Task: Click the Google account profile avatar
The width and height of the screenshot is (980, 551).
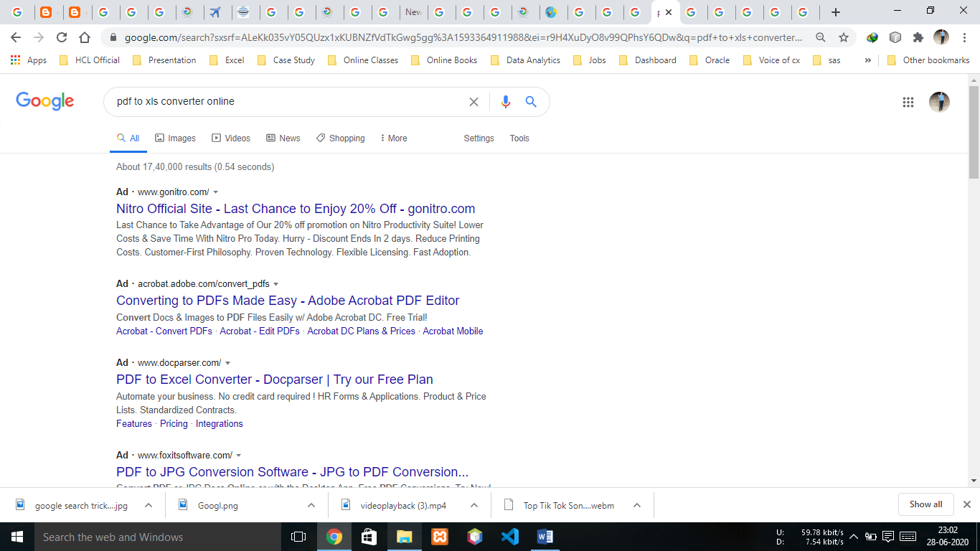Action: tap(940, 102)
